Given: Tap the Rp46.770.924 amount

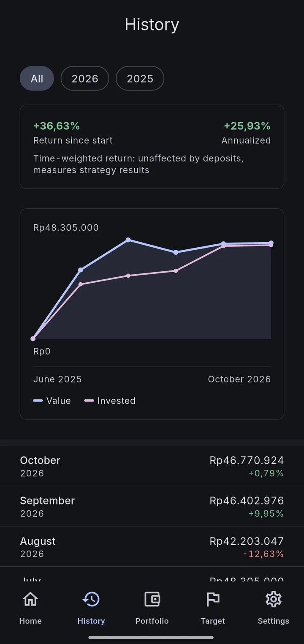Looking at the screenshot, I should pyautogui.click(x=247, y=460).
